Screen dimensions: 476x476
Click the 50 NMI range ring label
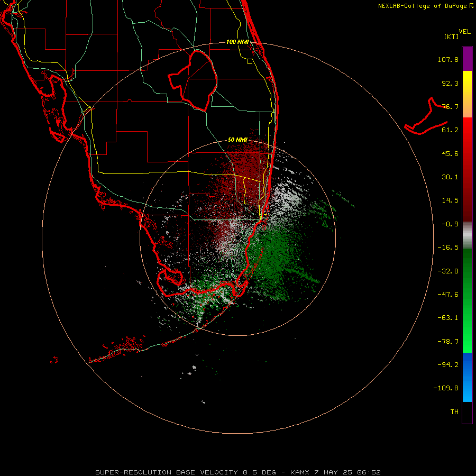pos(237,140)
